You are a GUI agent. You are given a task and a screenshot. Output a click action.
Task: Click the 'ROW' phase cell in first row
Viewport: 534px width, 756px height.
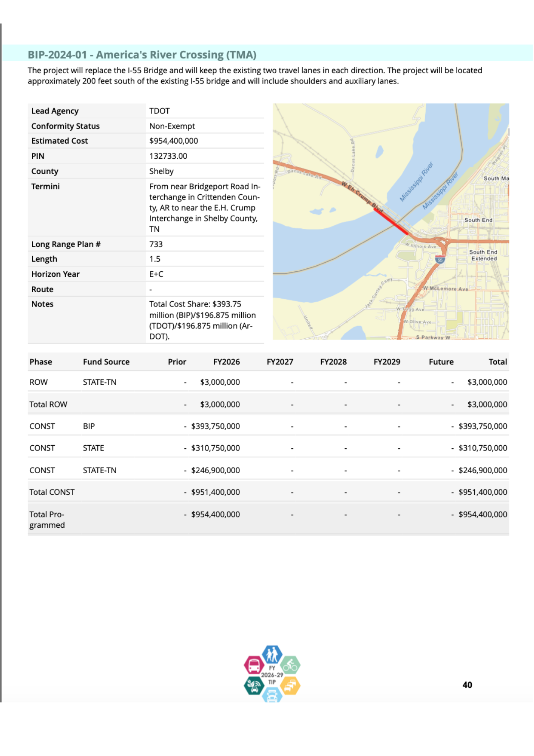pyautogui.click(x=39, y=382)
